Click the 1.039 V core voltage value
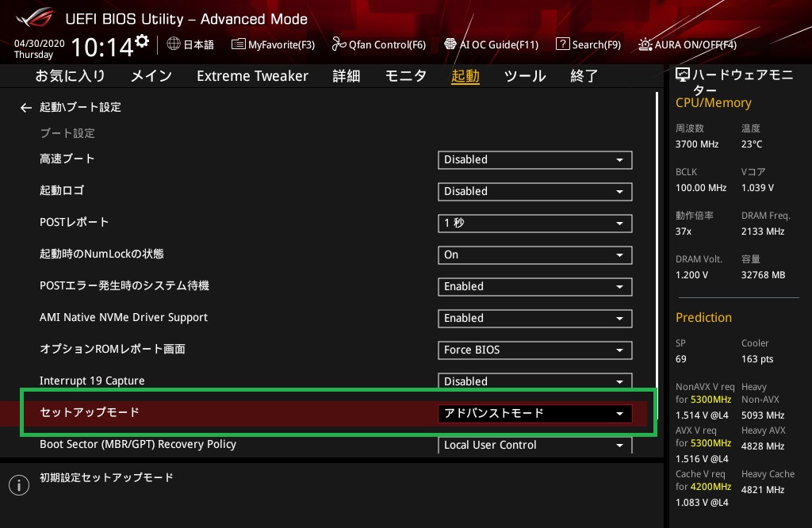The image size is (812, 528). 757,188
